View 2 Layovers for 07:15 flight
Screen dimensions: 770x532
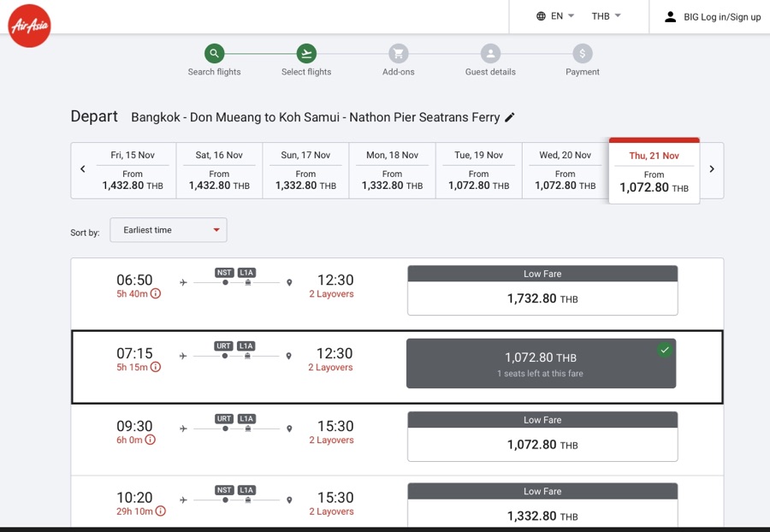[x=330, y=367]
